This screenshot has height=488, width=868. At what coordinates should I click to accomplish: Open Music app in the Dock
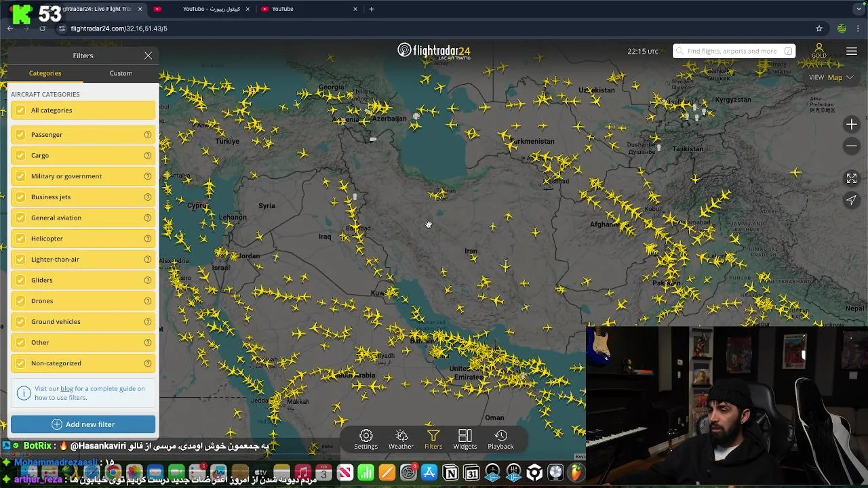[303, 473]
